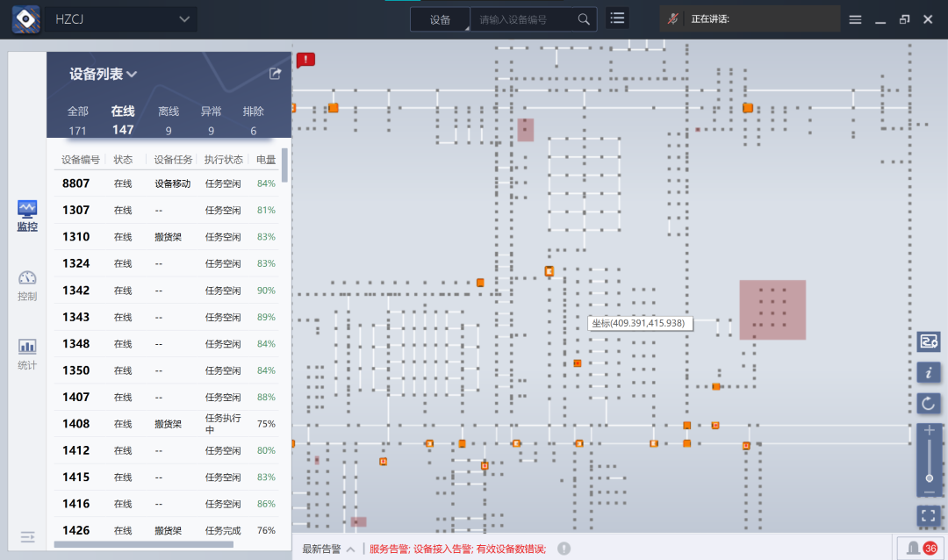Sort by 设备任务 column header
The width and height of the screenshot is (948, 560).
click(173, 160)
